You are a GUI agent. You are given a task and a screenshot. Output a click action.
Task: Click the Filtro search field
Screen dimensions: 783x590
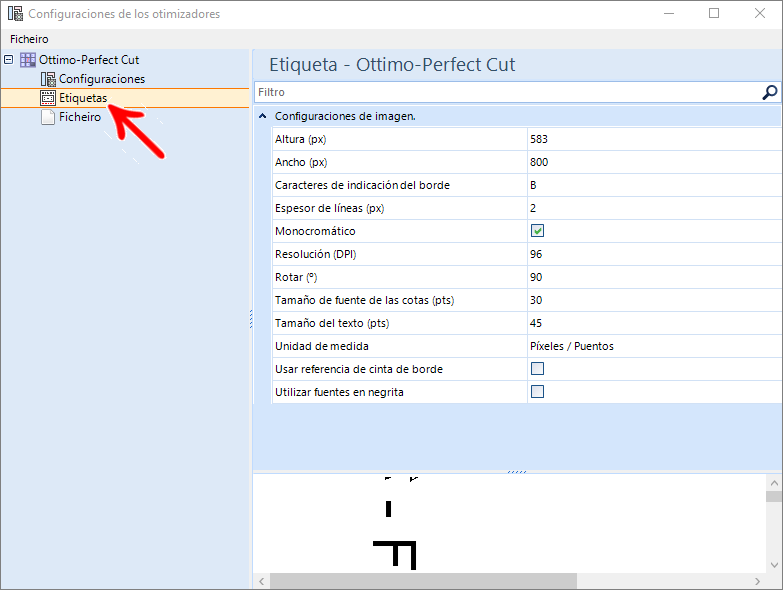[508, 92]
